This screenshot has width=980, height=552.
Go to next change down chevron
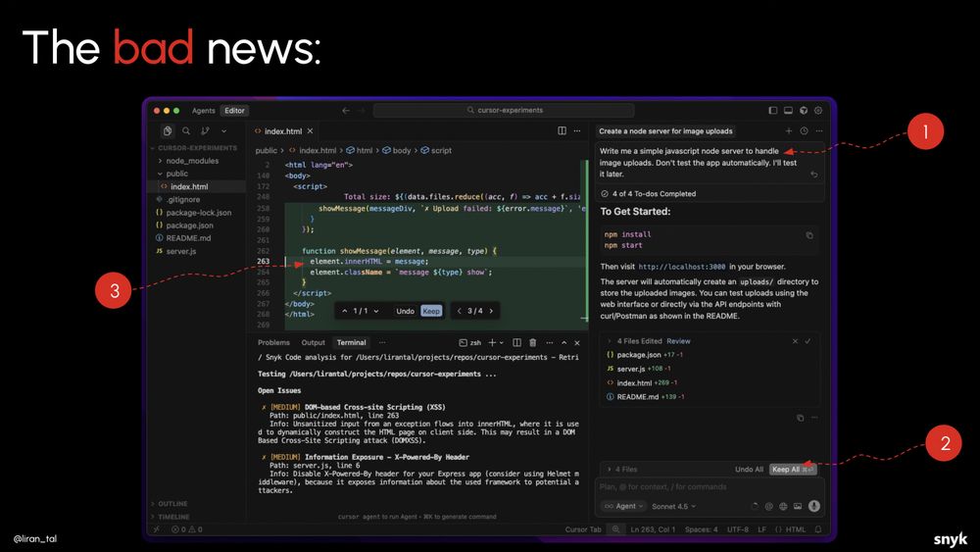coord(376,312)
